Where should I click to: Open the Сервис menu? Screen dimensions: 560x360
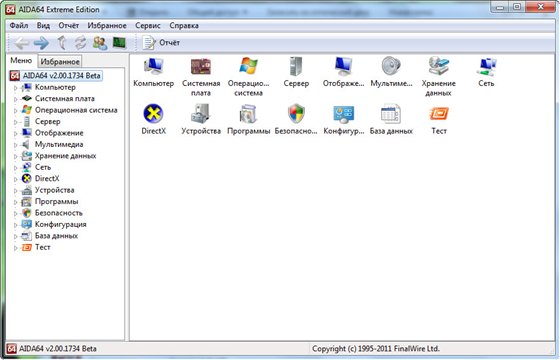pos(148,26)
